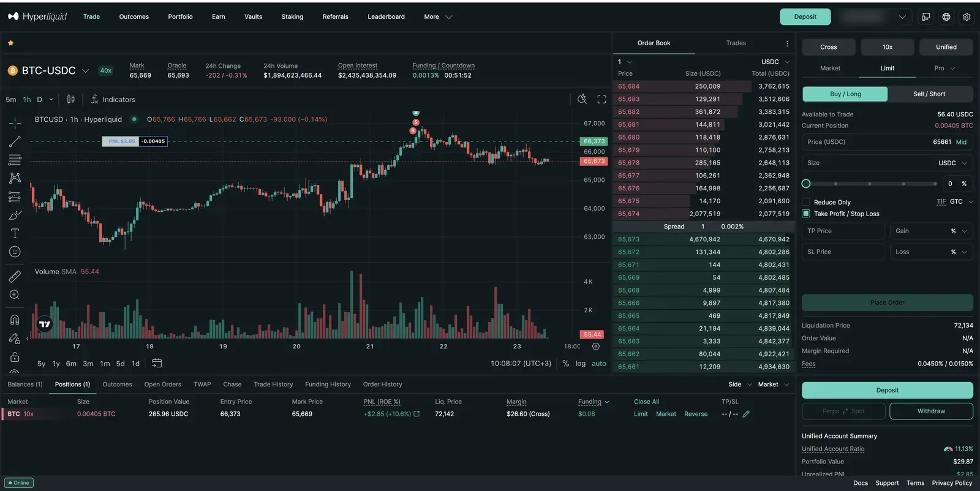Open the go-to-date calendar icon

tap(157, 363)
